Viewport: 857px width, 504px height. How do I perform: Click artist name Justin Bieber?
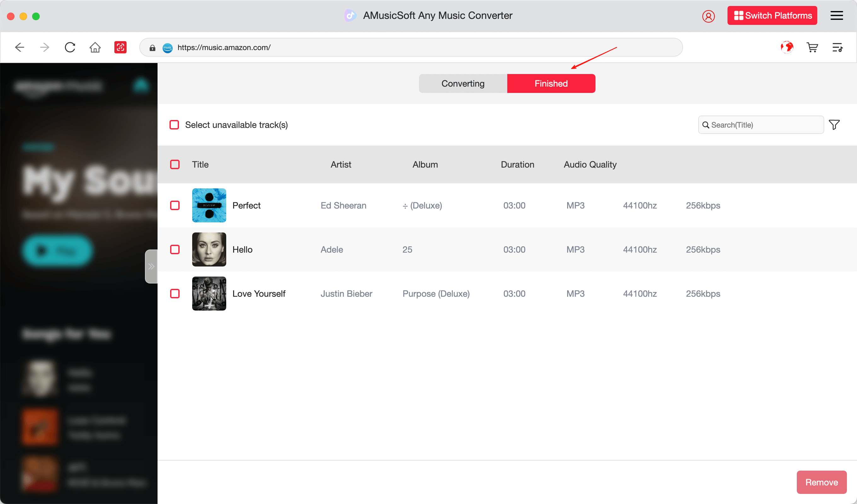346,294
